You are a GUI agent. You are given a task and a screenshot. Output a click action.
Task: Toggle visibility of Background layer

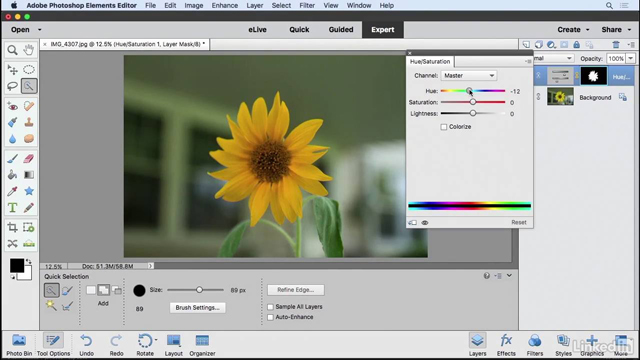pos(538,97)
